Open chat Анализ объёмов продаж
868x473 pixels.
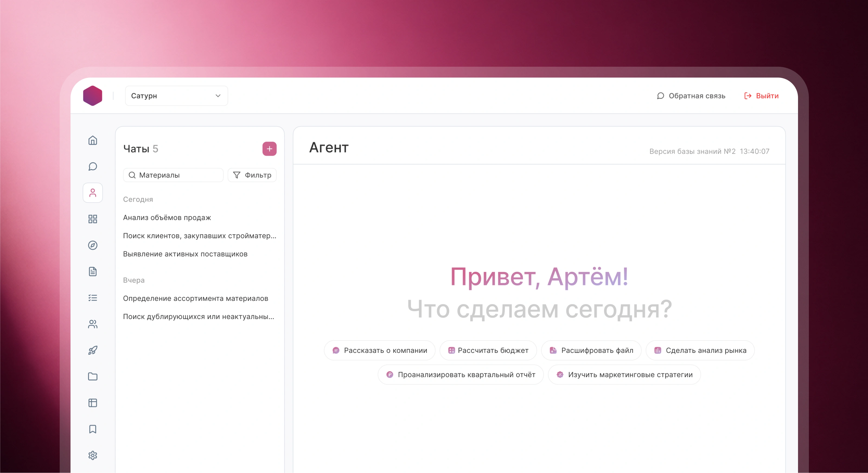167,218
